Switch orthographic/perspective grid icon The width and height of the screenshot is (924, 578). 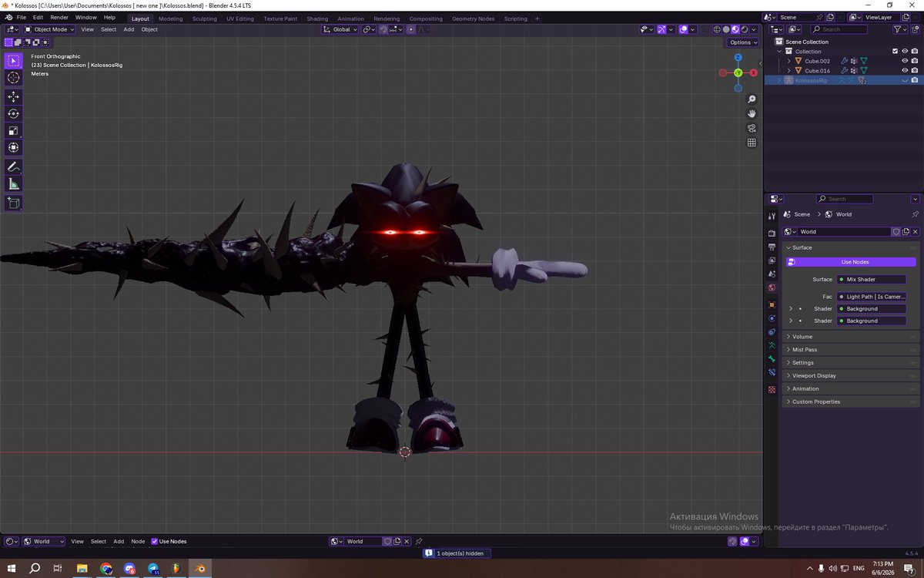pyautogui.click(x=752, y=143)
